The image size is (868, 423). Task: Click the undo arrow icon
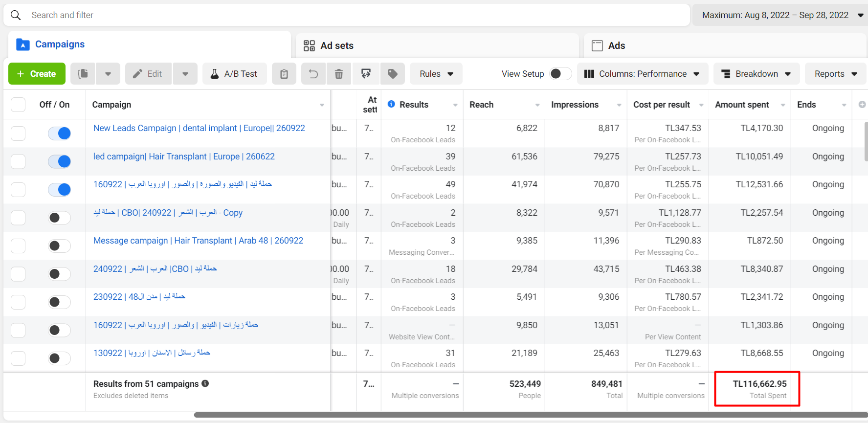click(313, 74)
